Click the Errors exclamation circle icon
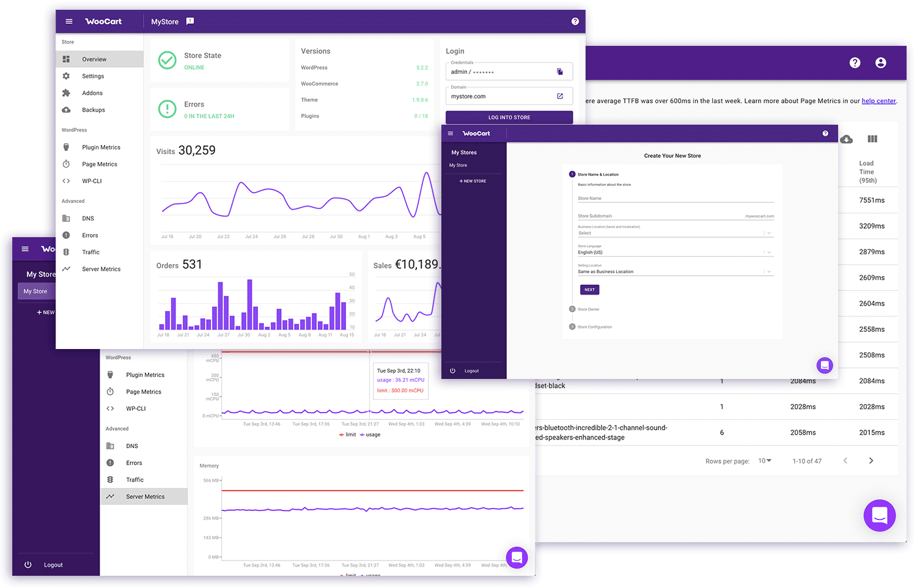This screenshot has width=917, height=588. 167,109
